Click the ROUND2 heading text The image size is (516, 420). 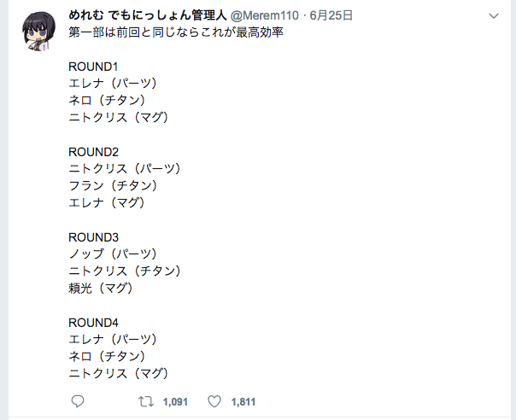94,151
